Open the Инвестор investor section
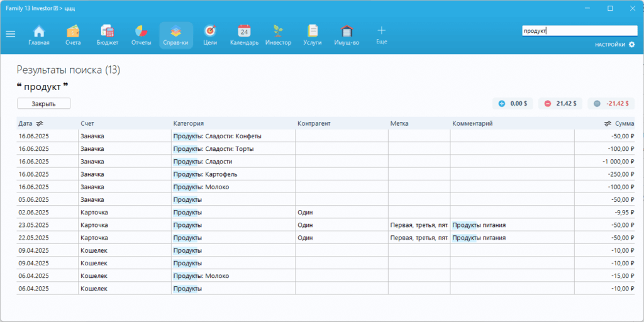 coord(278,35)
